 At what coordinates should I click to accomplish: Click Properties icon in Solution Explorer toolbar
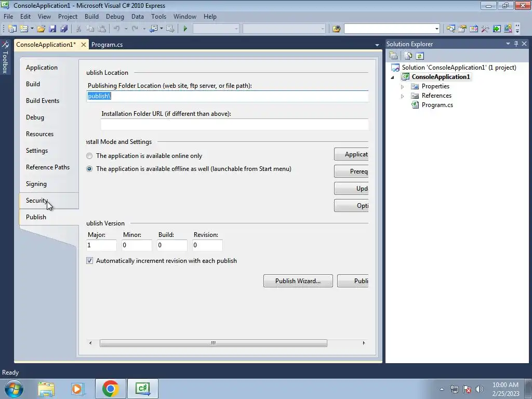coord(394,56)
